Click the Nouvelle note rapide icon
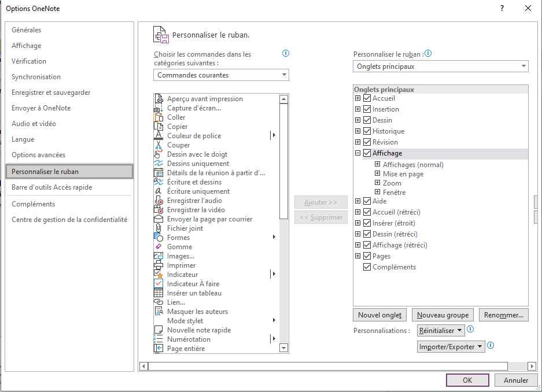Screen dimensions: 542x392 (158, 330)
